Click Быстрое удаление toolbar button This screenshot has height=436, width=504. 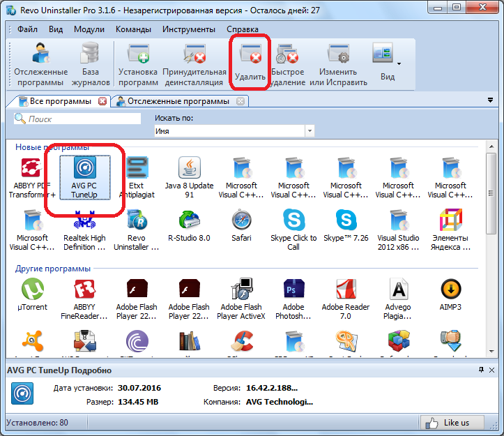pos(288,64)
